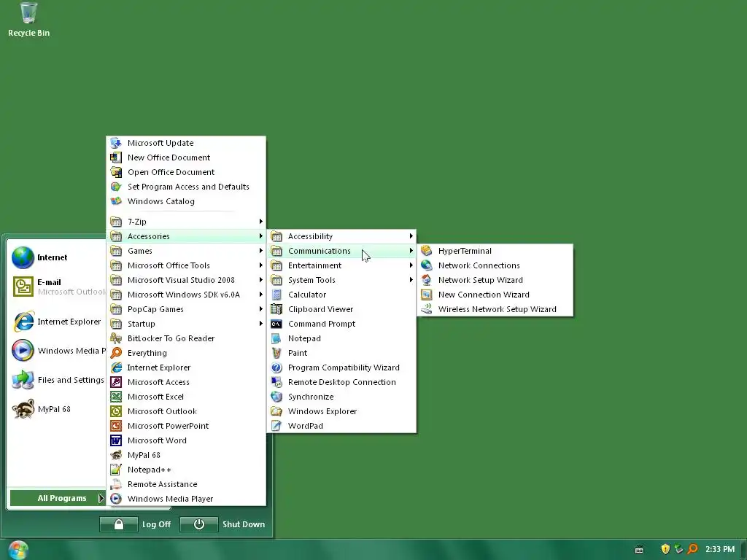Click the Calculator icon in Accessories
Screen dimensions: 747x560
tap(276, 295)
